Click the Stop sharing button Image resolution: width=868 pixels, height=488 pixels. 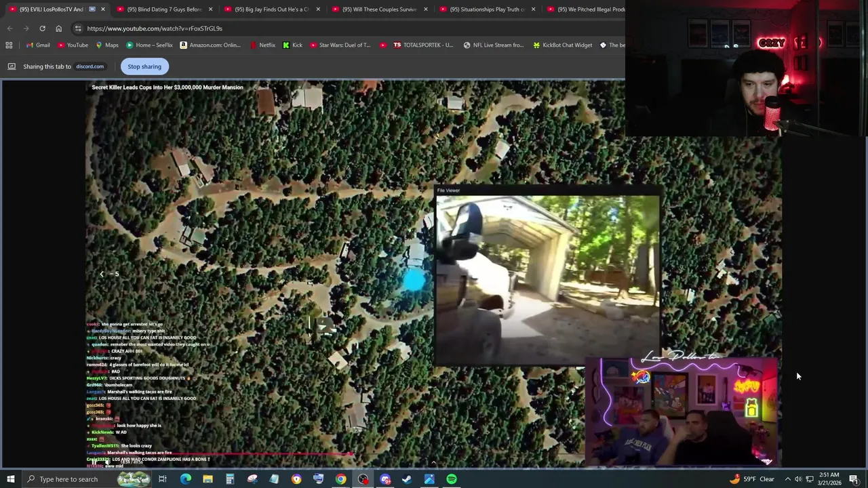pyautogui.click(x=144, y=66)
